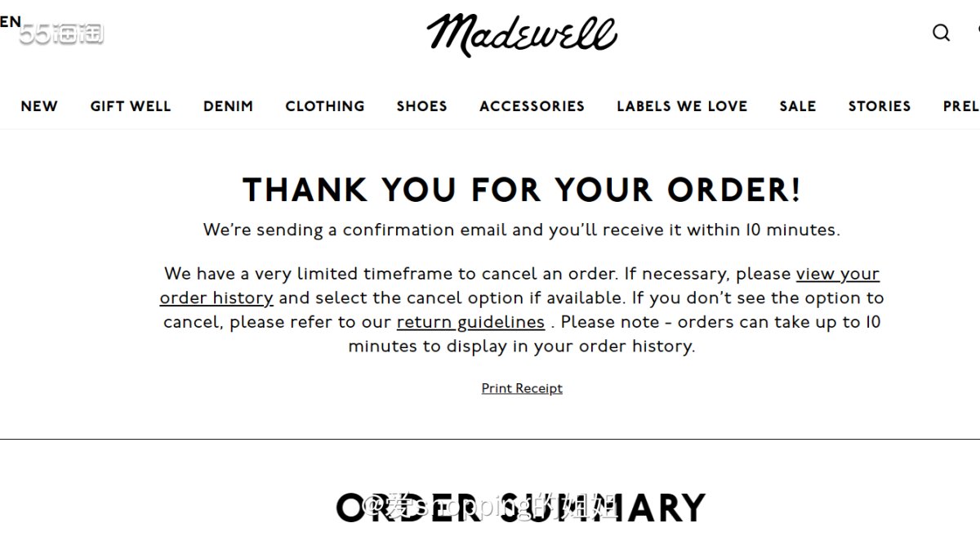Screen dimensions: 980x550
Task: Open the NEW navigation menu
Action: [39, 106]
